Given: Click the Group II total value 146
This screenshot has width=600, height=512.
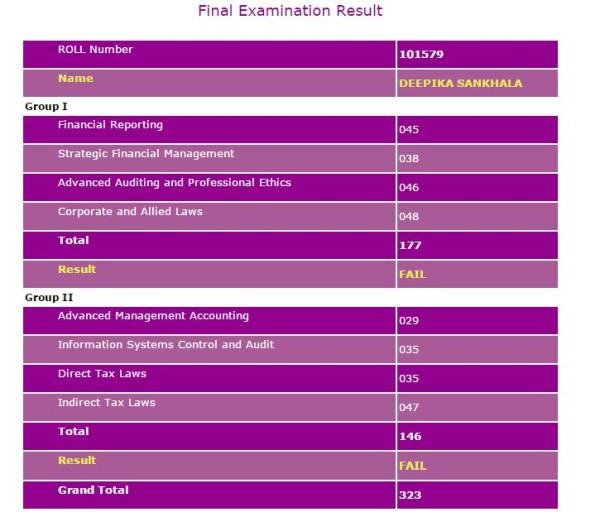Looking at the screenshot, I should pyautogui.click(x=410, y=437).
